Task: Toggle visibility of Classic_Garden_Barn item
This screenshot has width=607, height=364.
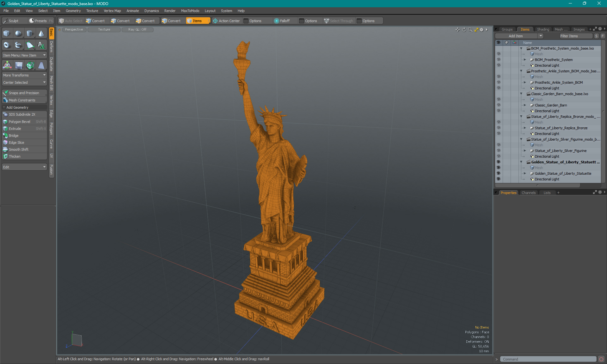Action: (x=499, y=105)
